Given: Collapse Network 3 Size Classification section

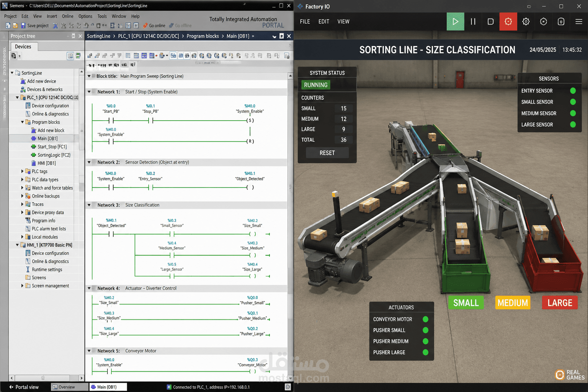Looking at the screenshot, I should (x=89, y=205).
